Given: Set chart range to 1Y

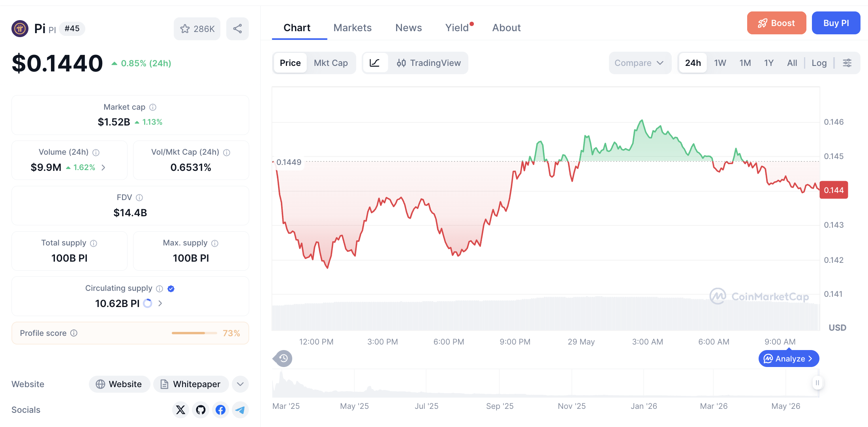Looking at the screenshot, I should click(768, 63).
